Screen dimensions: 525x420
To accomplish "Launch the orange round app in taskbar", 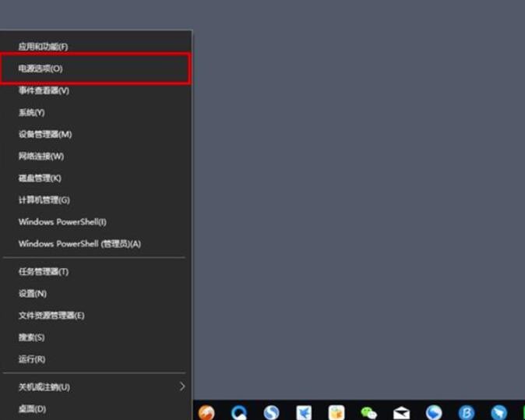I will [x=206, y=412].
